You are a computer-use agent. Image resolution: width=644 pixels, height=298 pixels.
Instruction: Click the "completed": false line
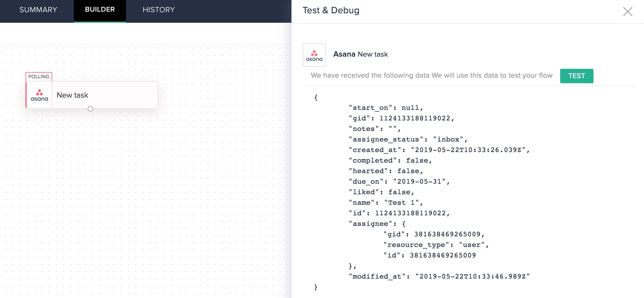(390, 161)
